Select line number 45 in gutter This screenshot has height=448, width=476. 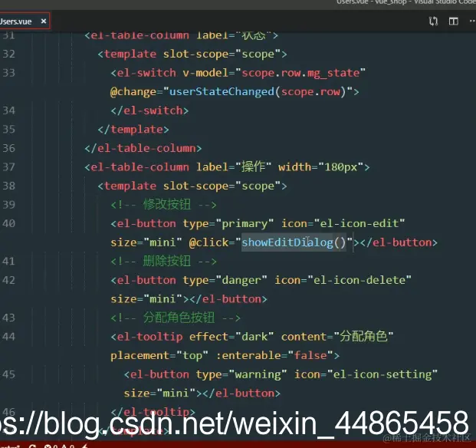click(8, 374)
